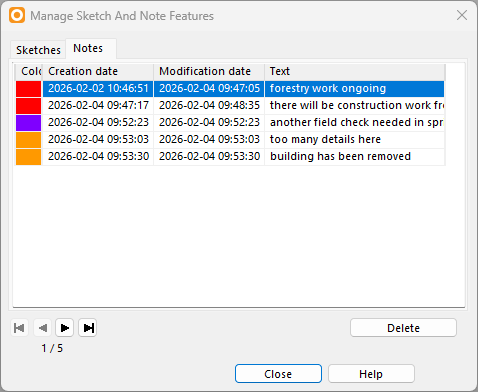Sort by Modification date column header
The width and height of the screenshot is (478, 392).
pyautogui.click(x=209, y=71)
